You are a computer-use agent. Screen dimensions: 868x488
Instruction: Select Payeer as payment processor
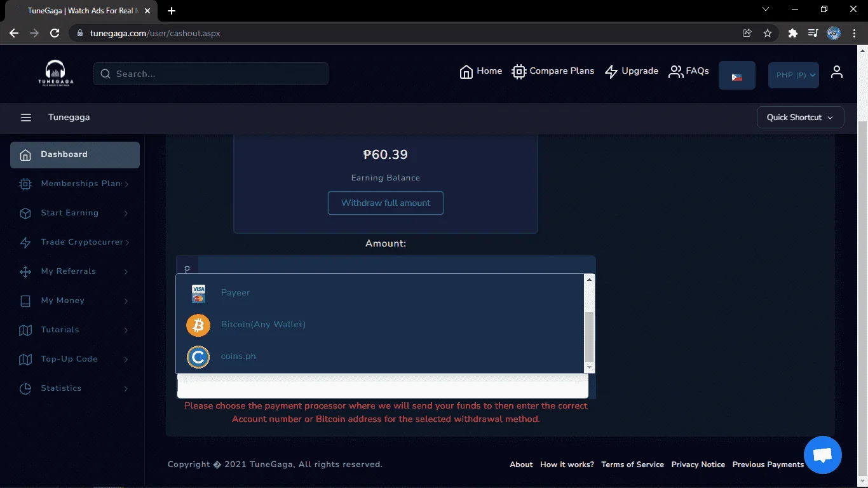coord(380,293)
